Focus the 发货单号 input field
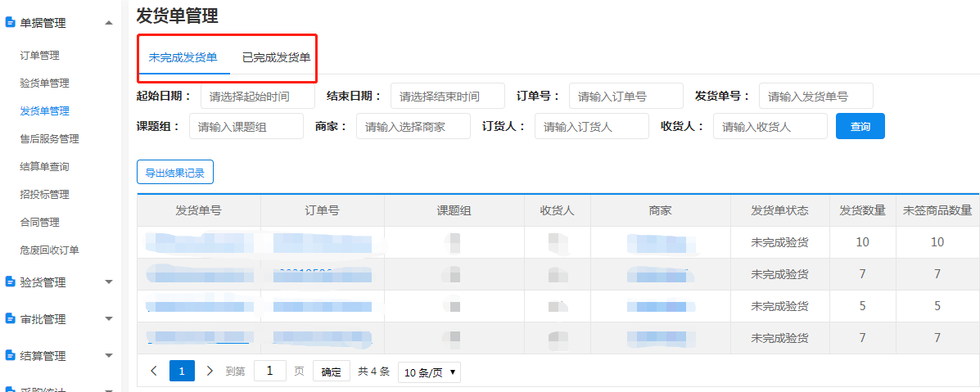This screenshot has height=392, width=980. 815,96
